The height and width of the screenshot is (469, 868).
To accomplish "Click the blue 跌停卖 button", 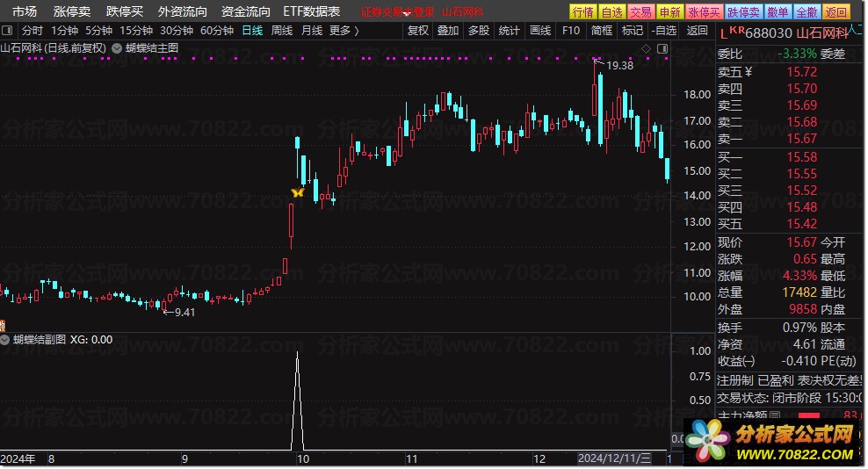I will coord(743,12).
